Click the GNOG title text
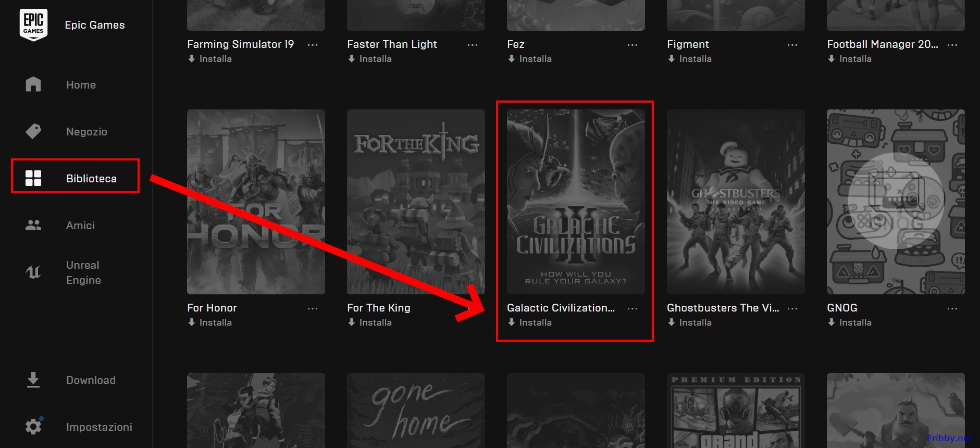Screen dimensions: 980x448 point(842,308)
